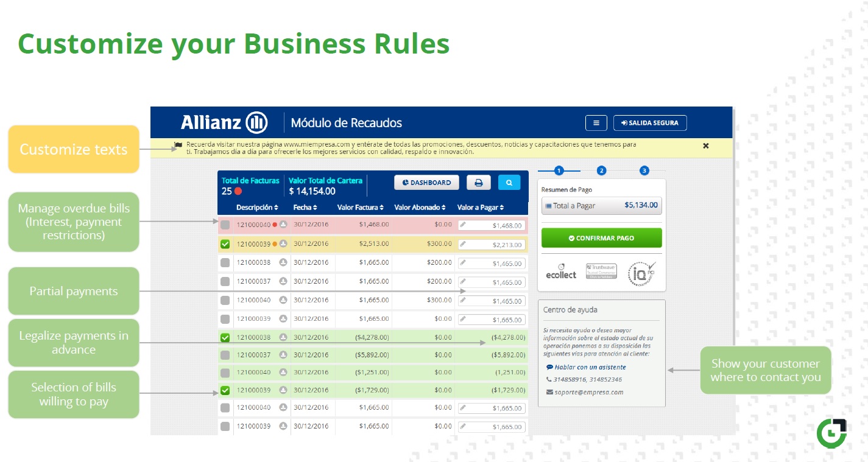This screenshot has width=868, height=462.
Task: Click the hamburger menu icon in the header
Action: pos(596,123)
